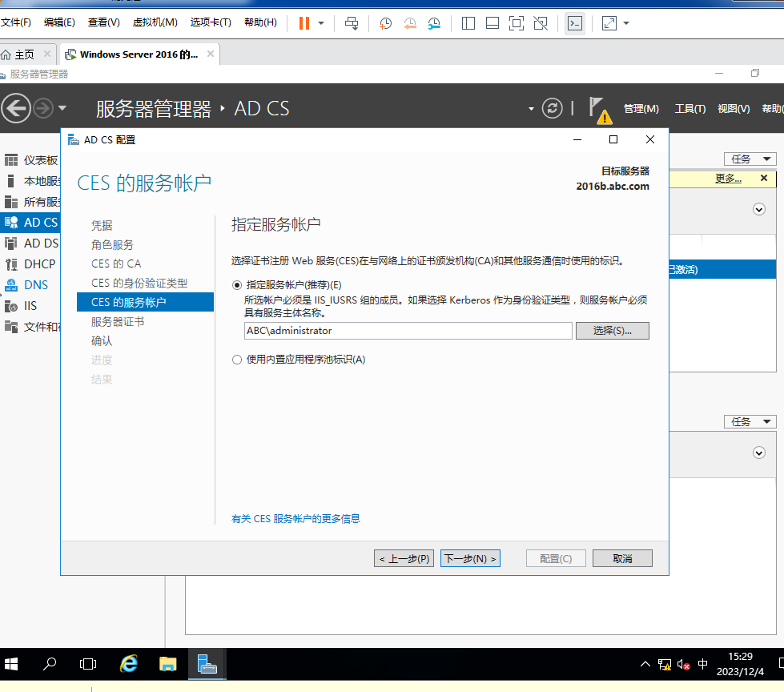Screen dimensions: 784x692
Task: Click the 下一步(N) button
Action: point(470,558)
